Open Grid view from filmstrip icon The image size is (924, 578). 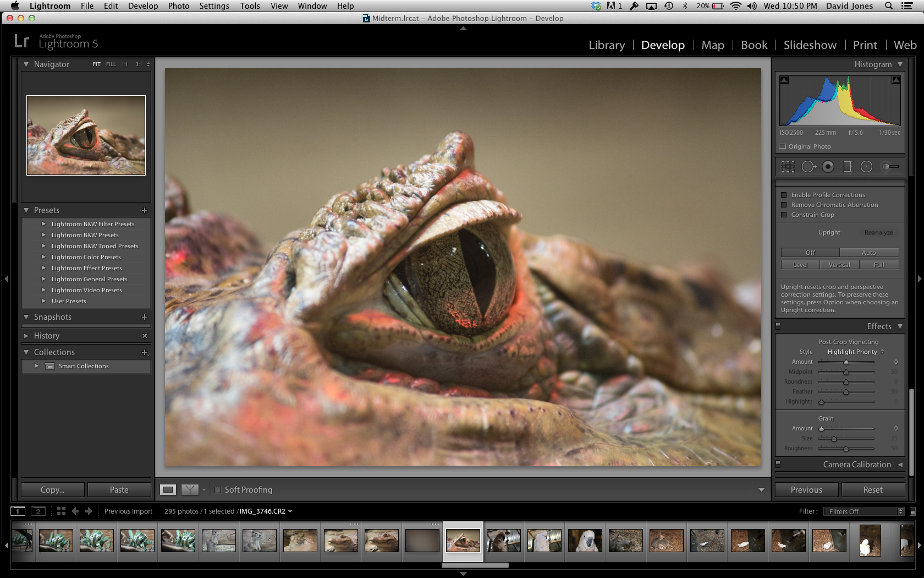61,511
